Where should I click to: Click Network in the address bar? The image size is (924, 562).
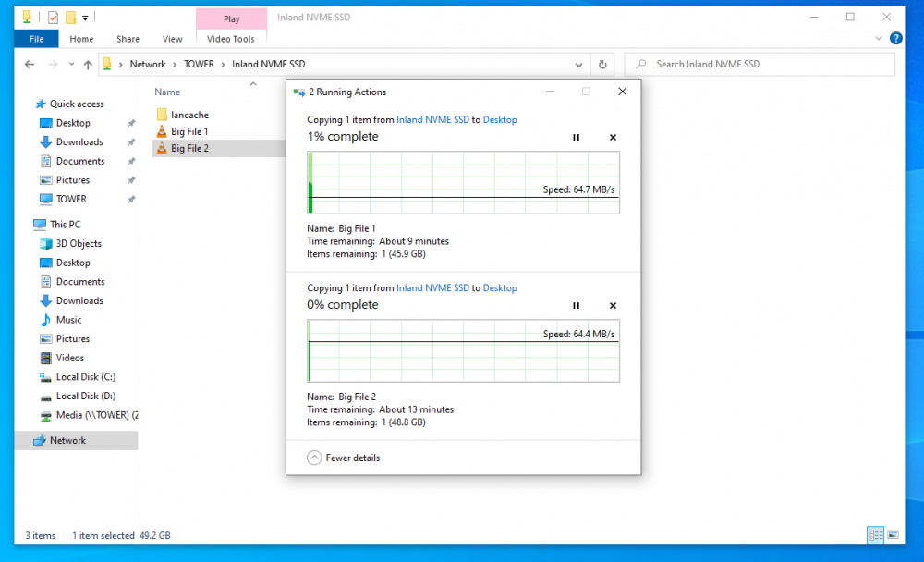148,65
